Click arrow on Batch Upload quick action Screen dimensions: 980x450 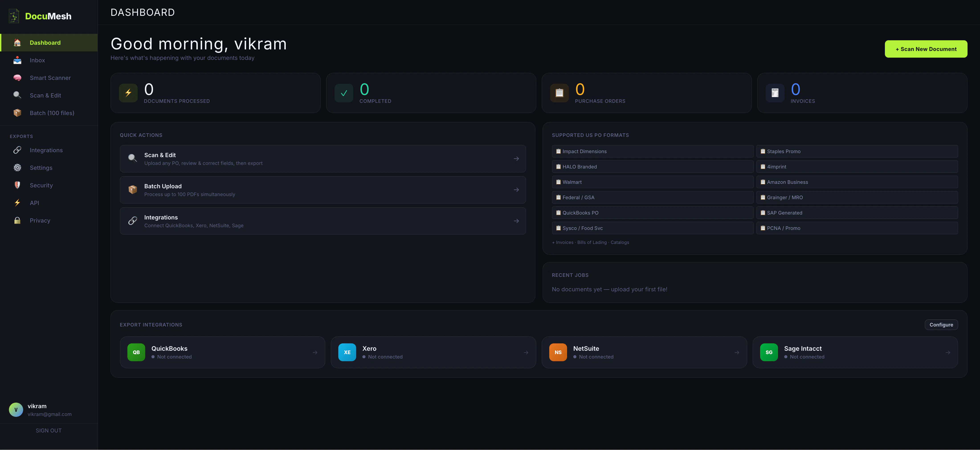(516, 190)
